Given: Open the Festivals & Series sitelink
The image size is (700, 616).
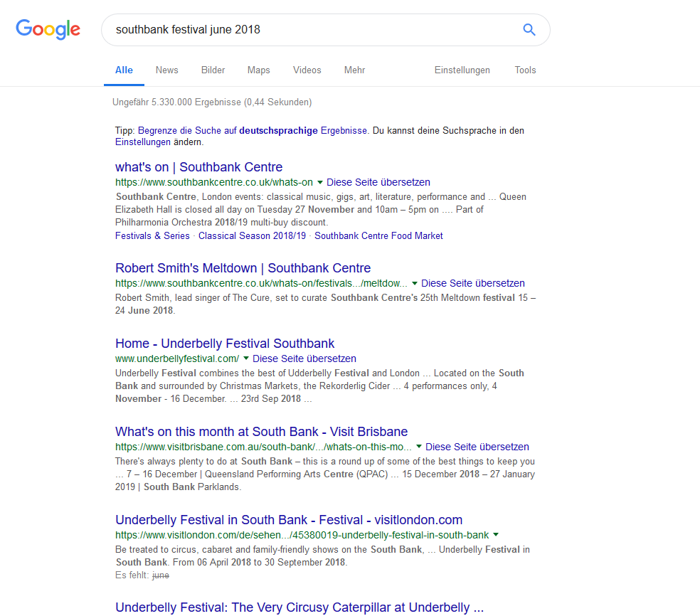Looking at the screenshot, I should click(x=152, y=235).
